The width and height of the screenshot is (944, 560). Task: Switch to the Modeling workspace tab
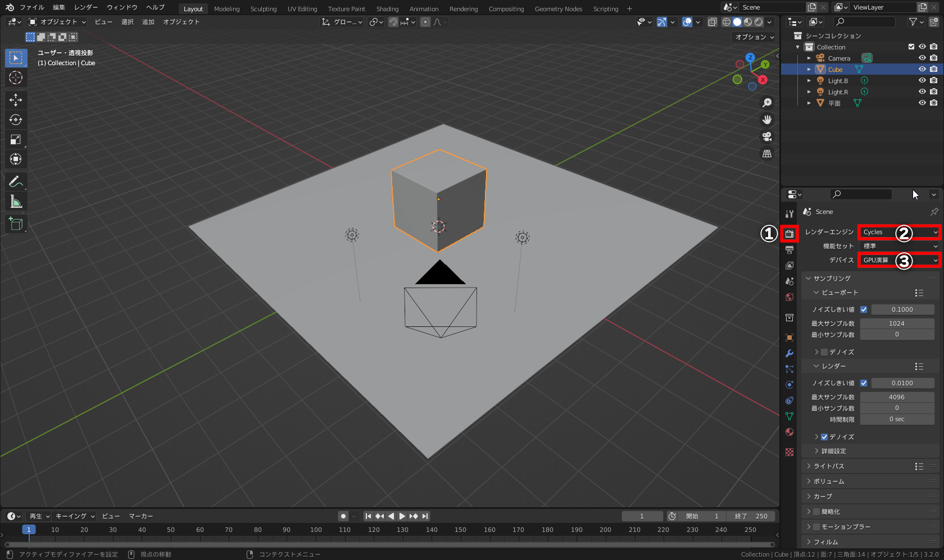click(226, 9)
